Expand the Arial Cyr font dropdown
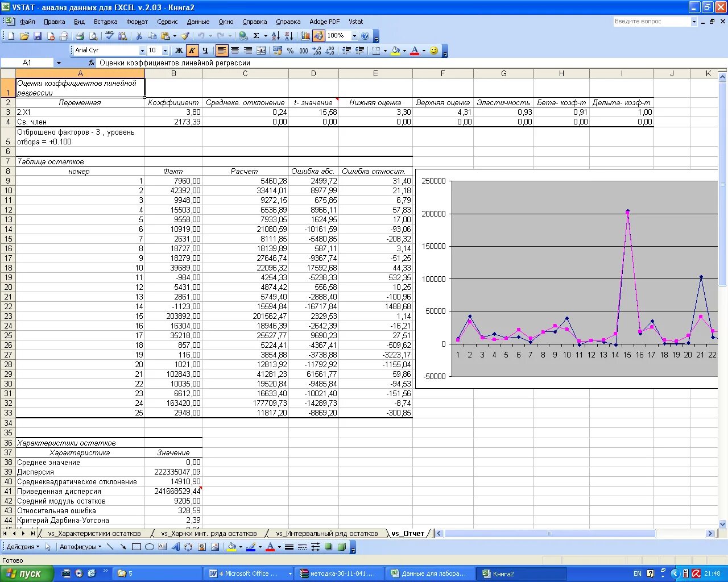 click(x=142, y=51)
